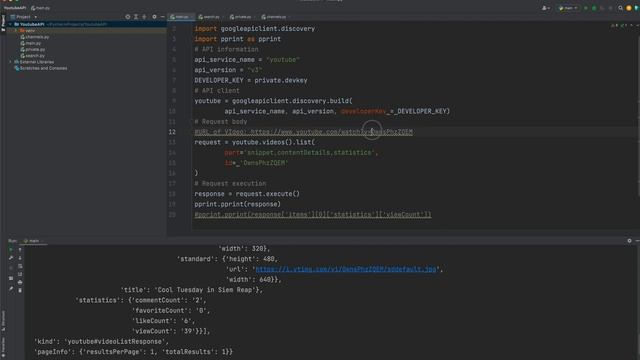Click the expand all icon in Project panel
Viewport: 640px width, 360px height.
tap(136, 17)
